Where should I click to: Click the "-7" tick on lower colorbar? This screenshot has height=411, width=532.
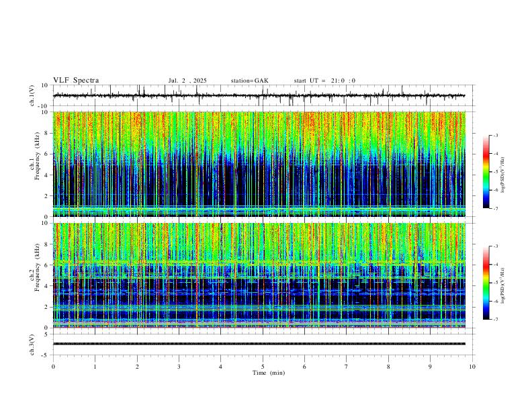pyautogui.click(x=496, y=319)
